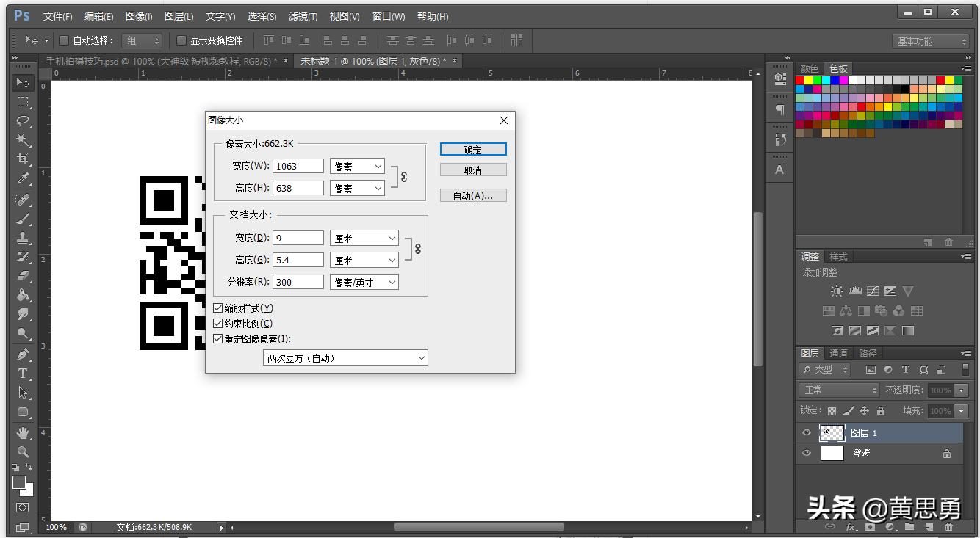The height and width of the screenshot is (538, 980).
Task: Click the 确定 button in the dialog
Action: (x=473, y=149)
